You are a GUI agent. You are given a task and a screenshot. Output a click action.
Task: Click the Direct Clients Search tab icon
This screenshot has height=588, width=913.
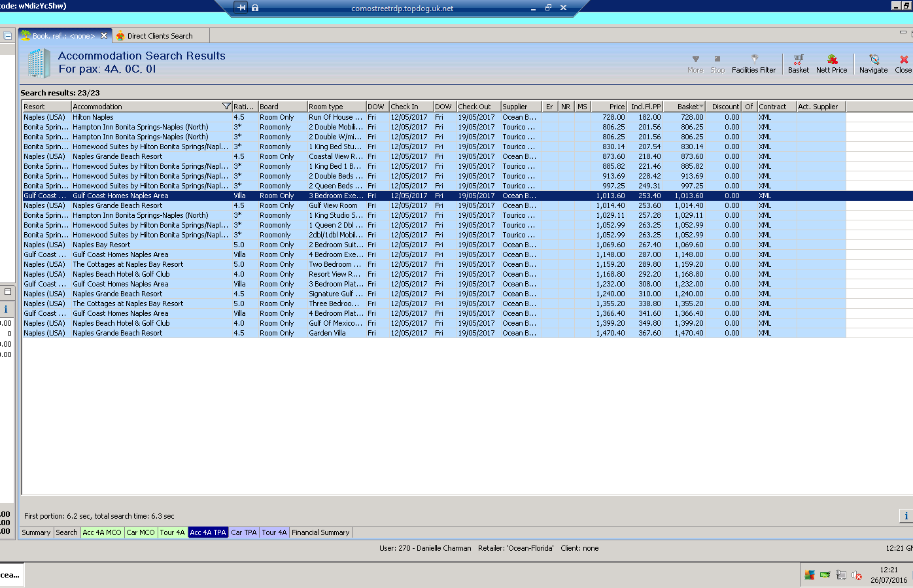click(x=120, y=36)
